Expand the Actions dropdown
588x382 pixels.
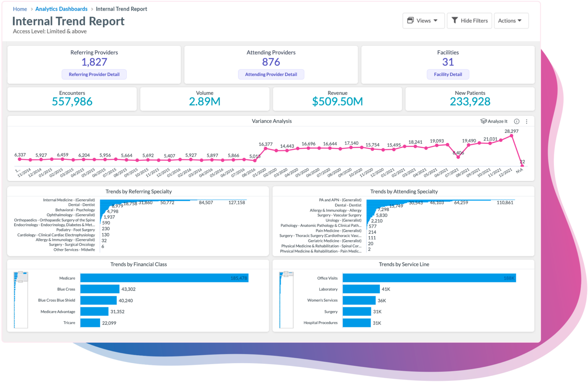[x=511, y=20]
